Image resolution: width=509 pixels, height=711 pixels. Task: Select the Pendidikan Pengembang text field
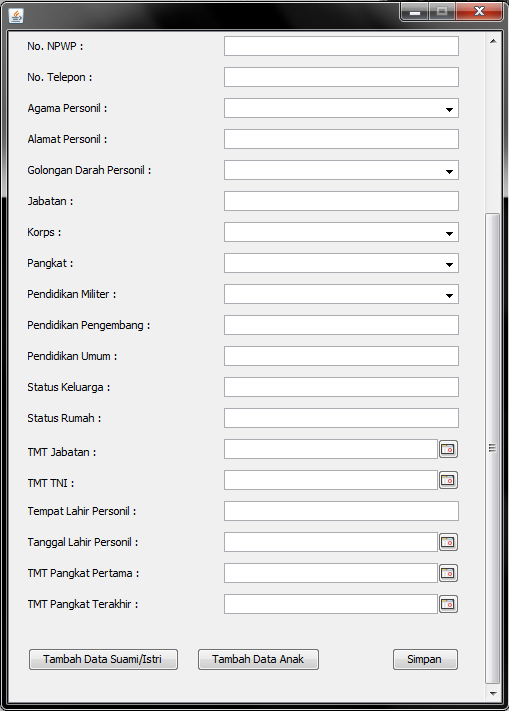(x=341, y=325)
